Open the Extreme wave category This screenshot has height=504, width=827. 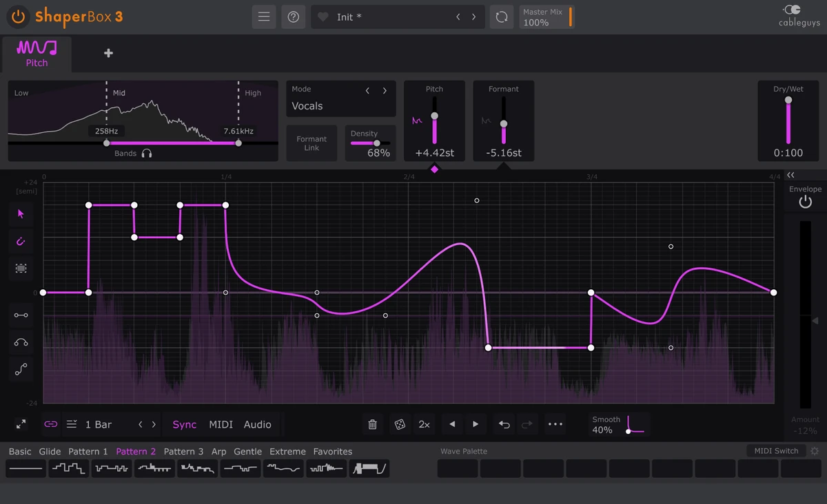pyautogui.click(x=287, y=451)
